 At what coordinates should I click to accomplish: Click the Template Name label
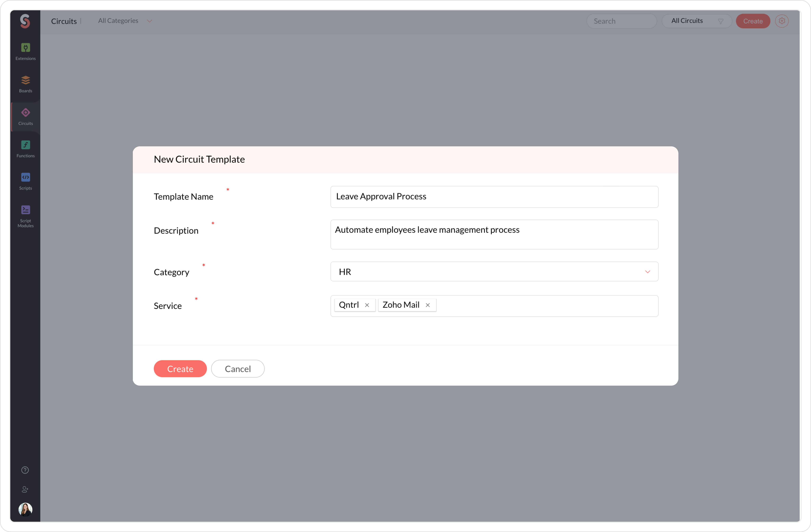pyautogui.click(x=183, y=197)
